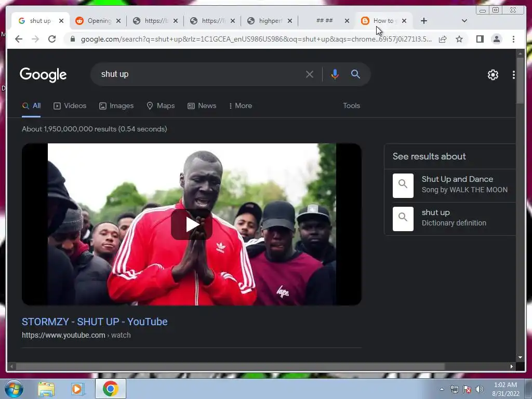Click the forward navigation arrow
Screen dimensions: 532x399
coord(35,39)
